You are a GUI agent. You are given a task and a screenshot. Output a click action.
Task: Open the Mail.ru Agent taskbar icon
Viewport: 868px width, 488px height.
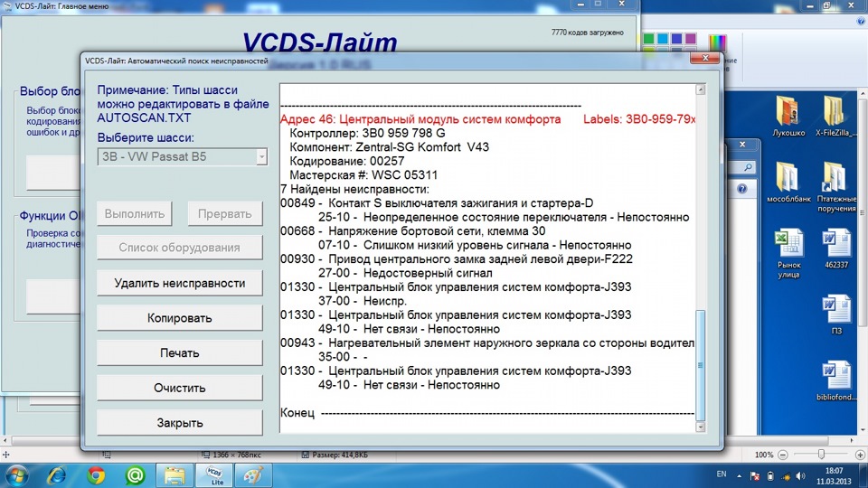pos(135,476)
